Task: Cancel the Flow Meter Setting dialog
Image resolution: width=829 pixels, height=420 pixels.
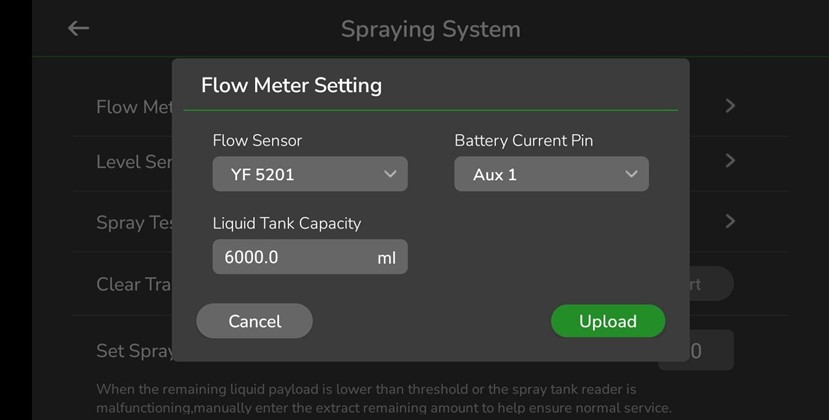Action: pos(254,321)
